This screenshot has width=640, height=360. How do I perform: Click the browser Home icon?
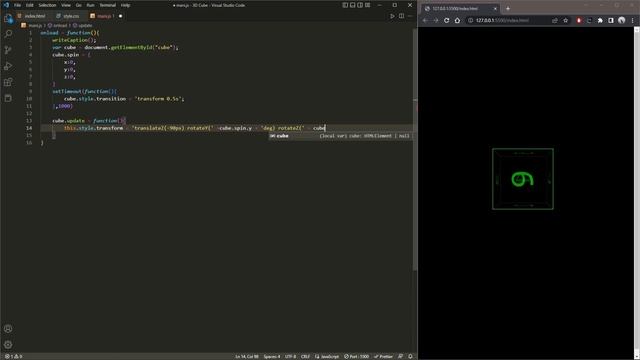click(x=457, y=20)
